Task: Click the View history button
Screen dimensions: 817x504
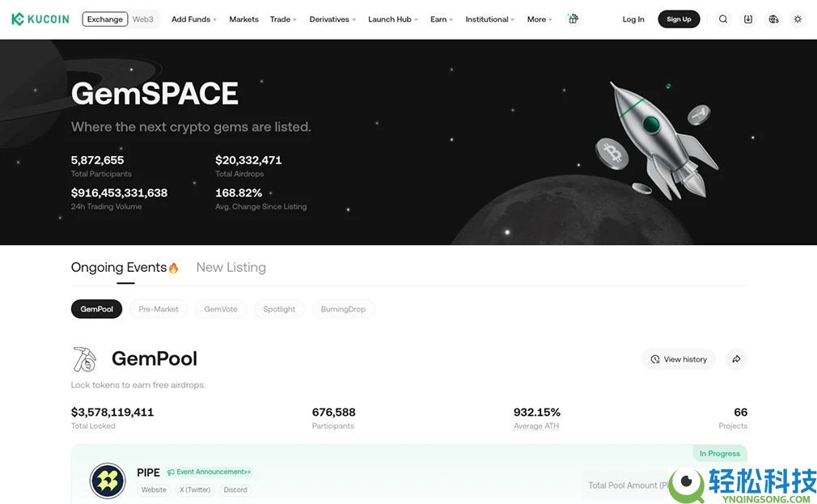Action: pos(678,359)
